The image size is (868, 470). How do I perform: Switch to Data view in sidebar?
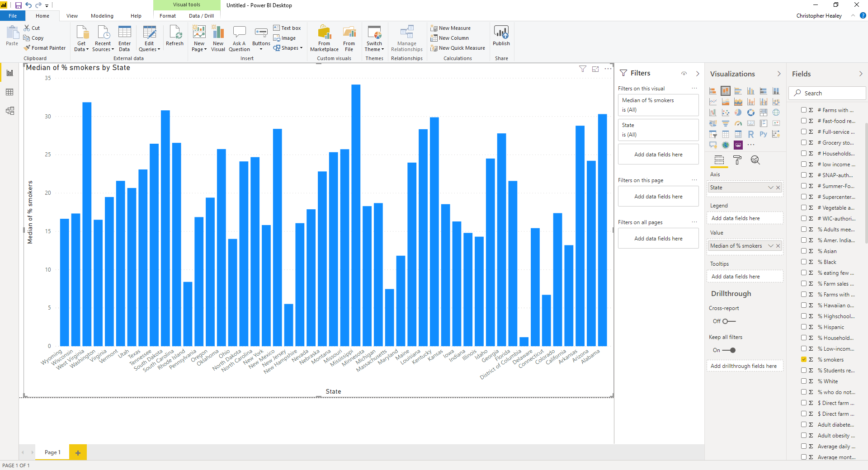click(x=9, y=92)
